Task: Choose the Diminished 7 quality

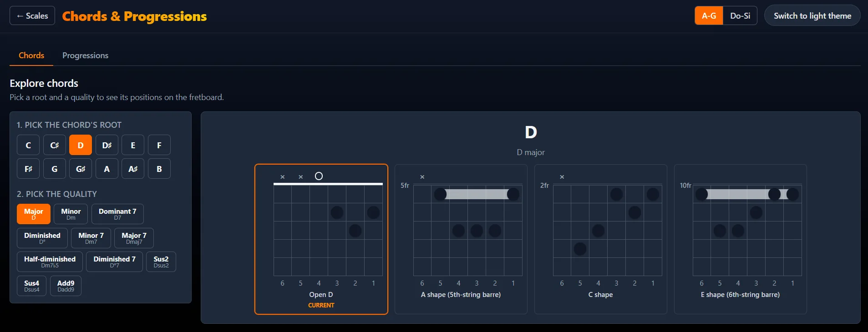Action: coord(114,262)
